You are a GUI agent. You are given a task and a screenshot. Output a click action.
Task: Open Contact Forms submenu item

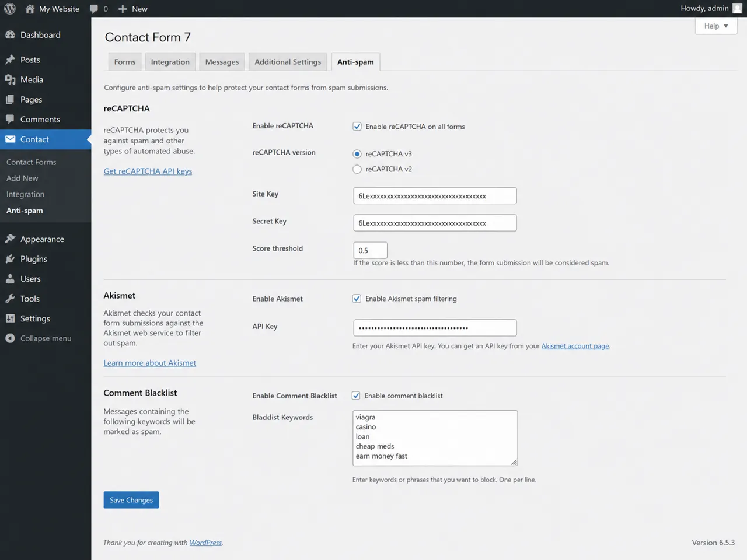[32, 162]
